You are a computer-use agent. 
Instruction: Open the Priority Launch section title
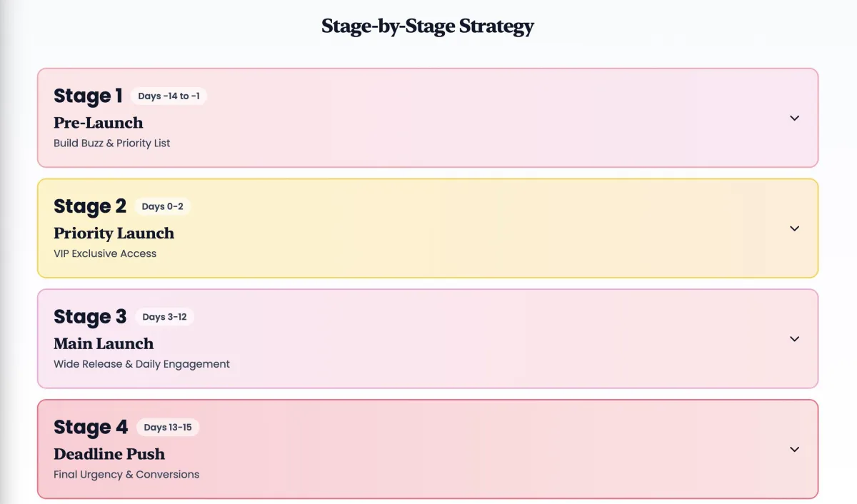tap(114, 233)
